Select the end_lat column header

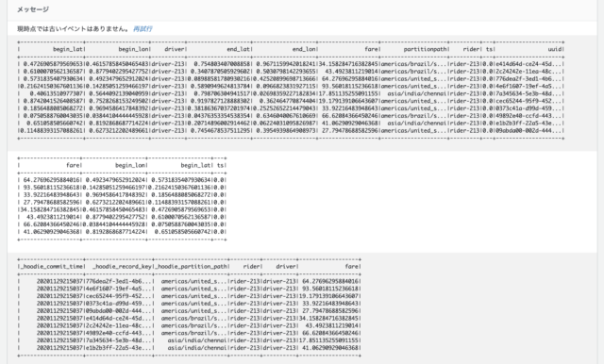point(239,49)
